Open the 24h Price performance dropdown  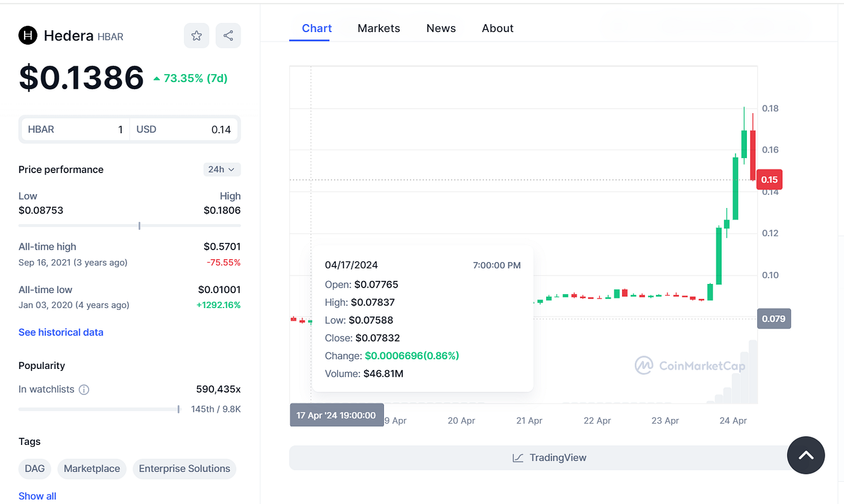click(222, 169)
